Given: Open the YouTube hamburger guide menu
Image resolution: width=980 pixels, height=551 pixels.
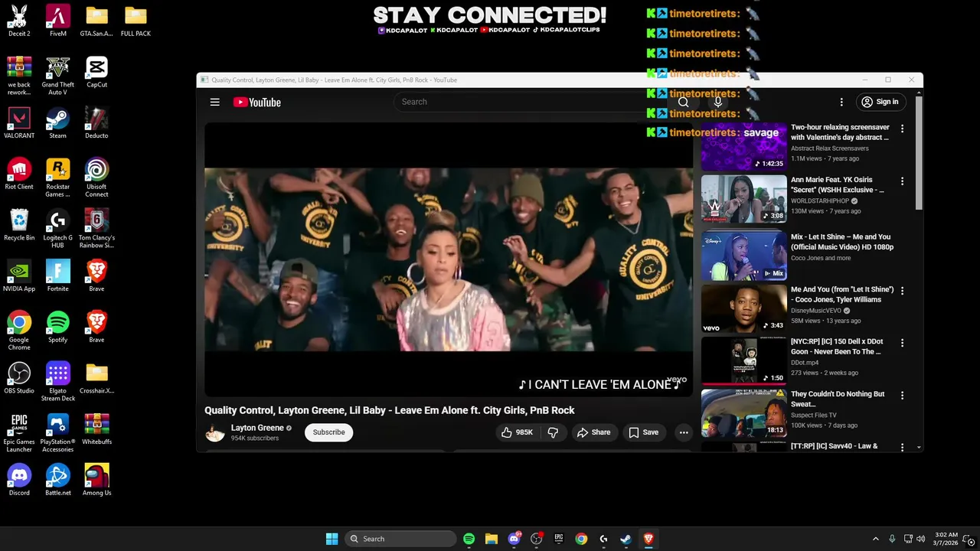Looking at the screenshot, I should 215,102.
